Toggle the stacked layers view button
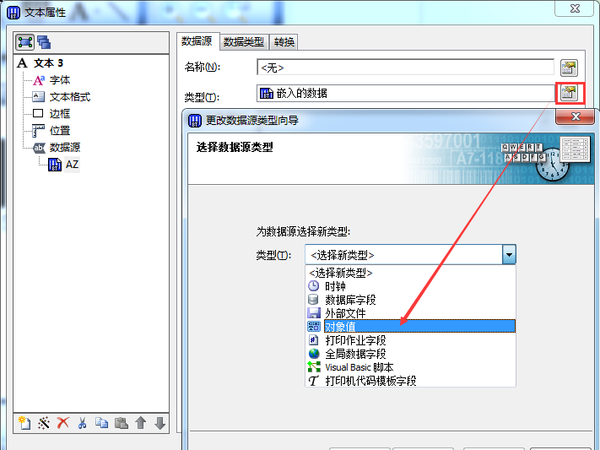This screenshot has height=450, width=600. 44,42
